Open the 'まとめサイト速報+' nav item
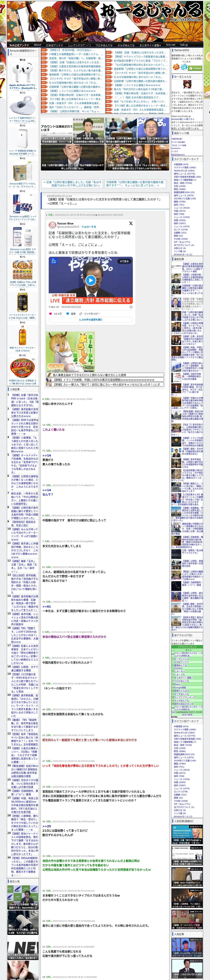 [x=150, y=45]
